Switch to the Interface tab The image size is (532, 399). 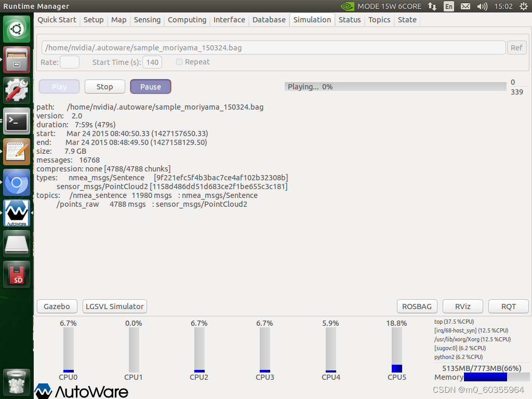point(229,20)
